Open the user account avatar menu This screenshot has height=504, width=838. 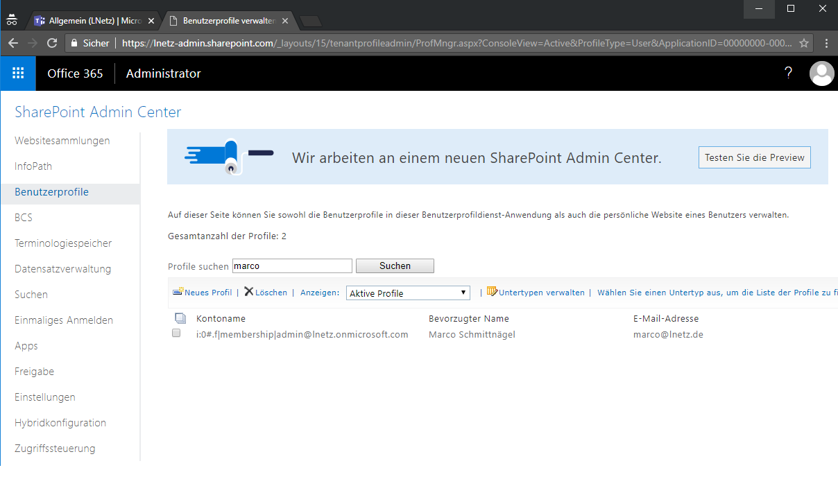(x=822, y=73)
